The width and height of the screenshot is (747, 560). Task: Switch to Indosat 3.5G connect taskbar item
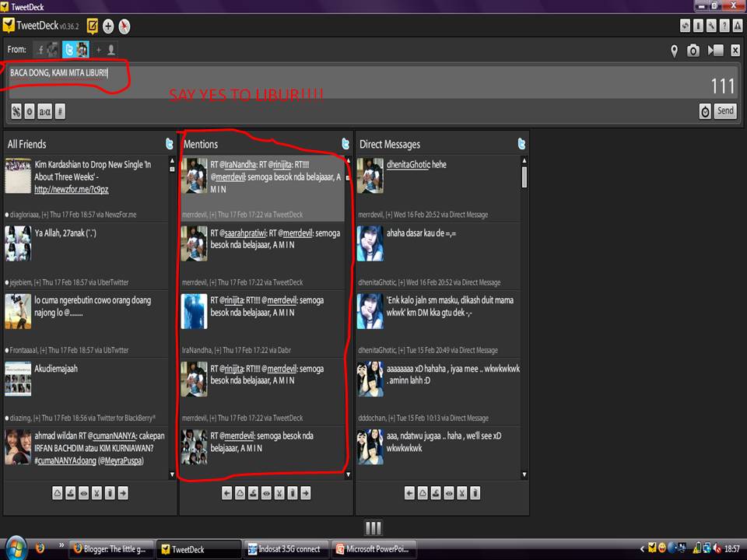coord(286,549)
